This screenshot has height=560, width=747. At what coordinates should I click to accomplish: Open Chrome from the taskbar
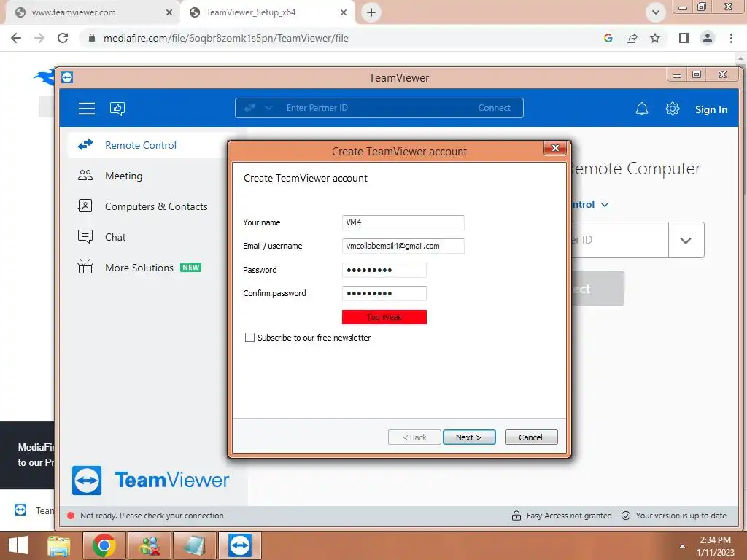click(104, 545)
